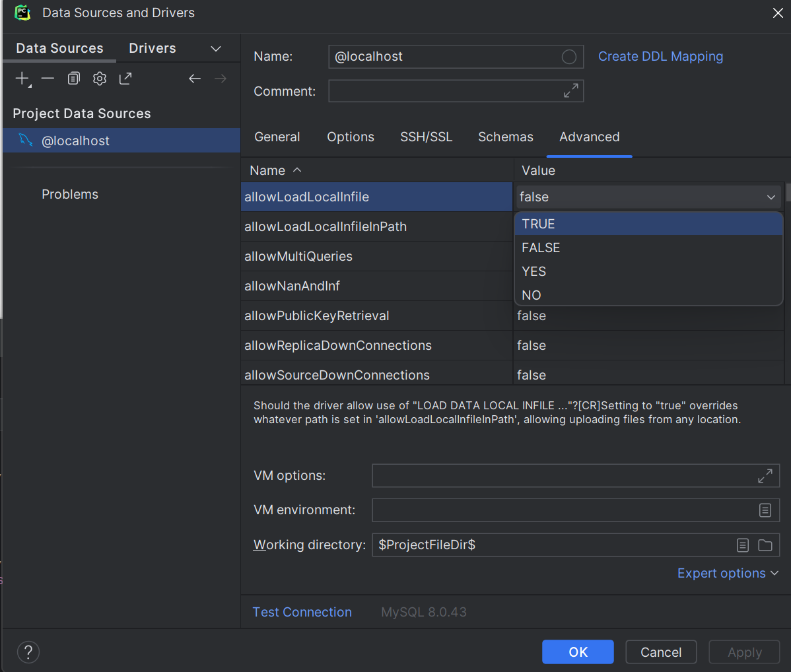Screen dimensions: 791x672
Task: Click the PyCharm logo icon
Action: [22, 13]
